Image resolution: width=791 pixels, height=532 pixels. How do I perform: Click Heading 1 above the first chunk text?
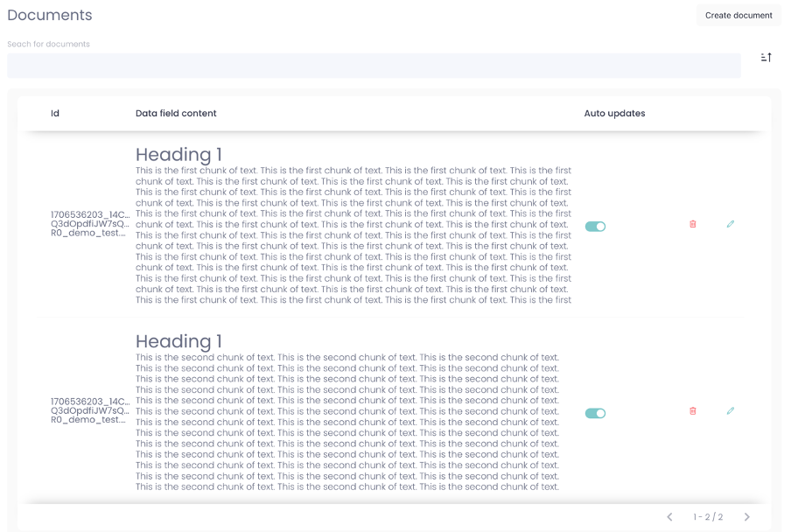tap(178, 155)
